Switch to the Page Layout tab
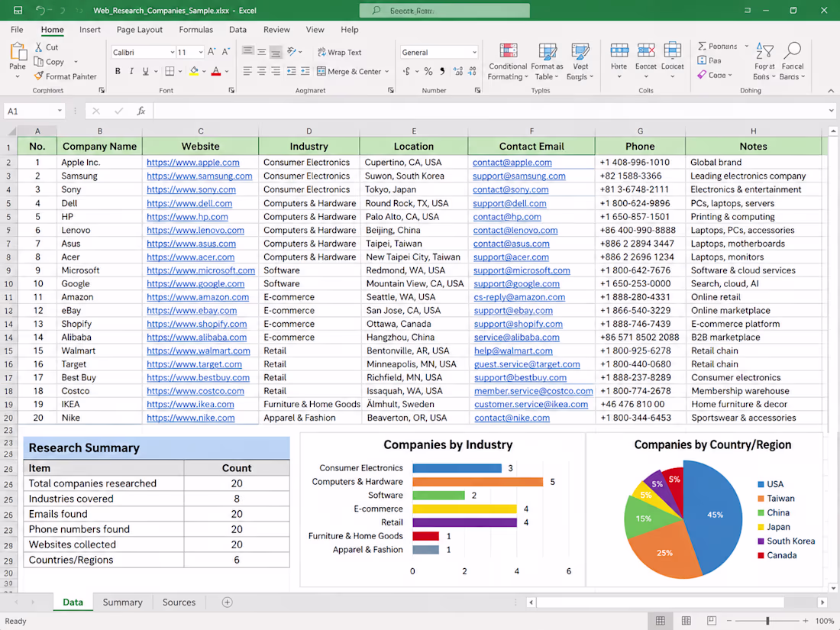 (x=139, y=30)
